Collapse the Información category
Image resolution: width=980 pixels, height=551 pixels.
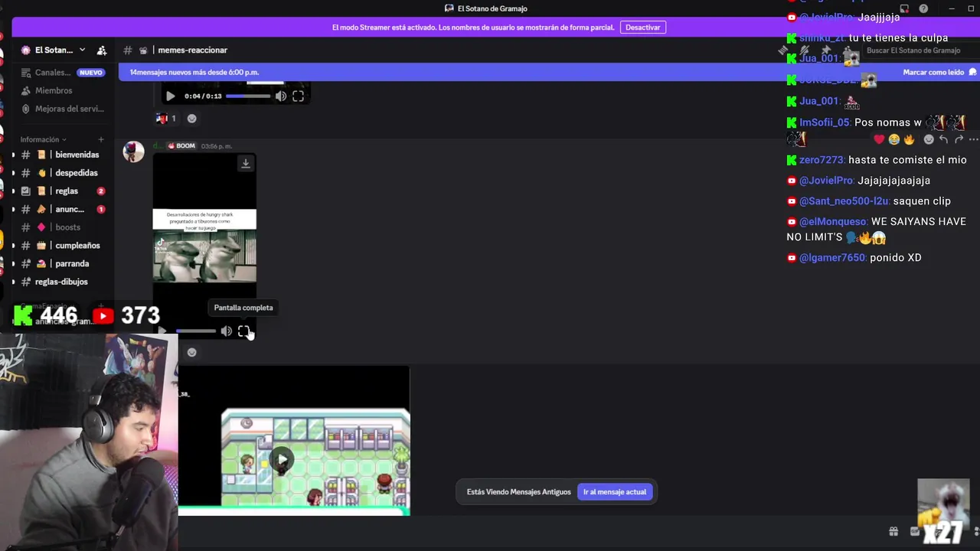43,139
